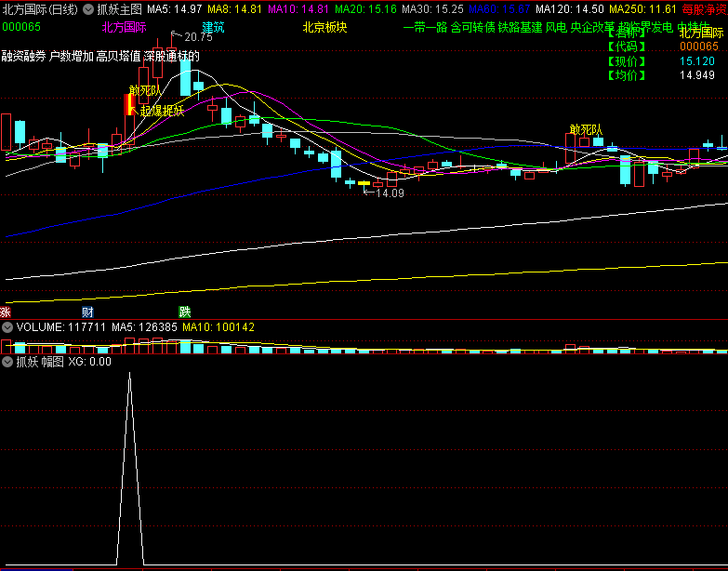Select the MA30: 15.25 label
Viewport: 728px width, 571px height.
tap(432, 8)
